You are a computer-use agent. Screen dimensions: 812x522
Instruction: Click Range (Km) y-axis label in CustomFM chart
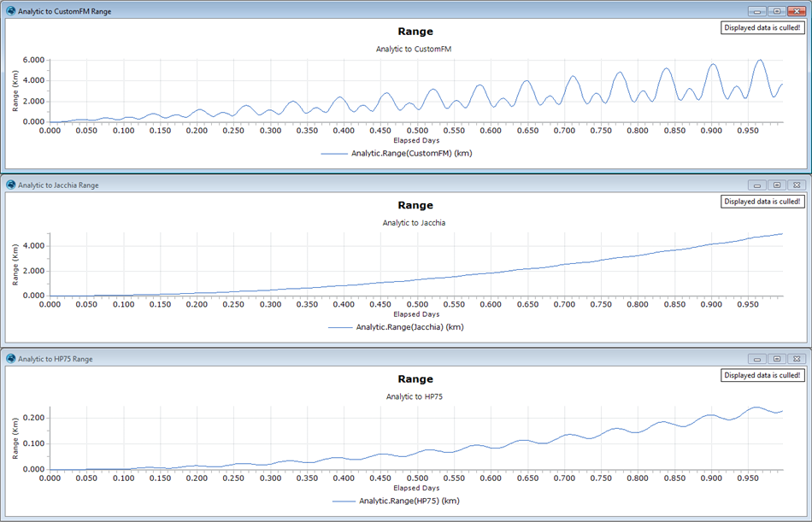pos(15,91)
